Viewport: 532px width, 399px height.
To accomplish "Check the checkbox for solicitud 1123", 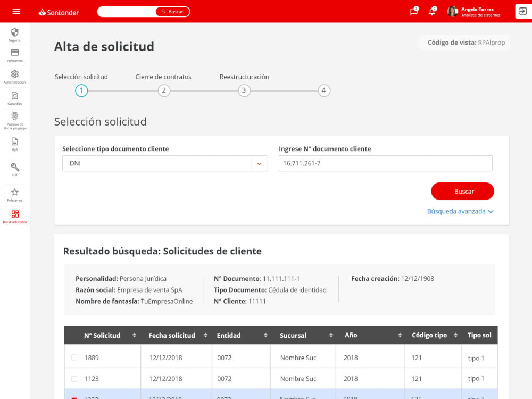I will [x=74, y=379].
